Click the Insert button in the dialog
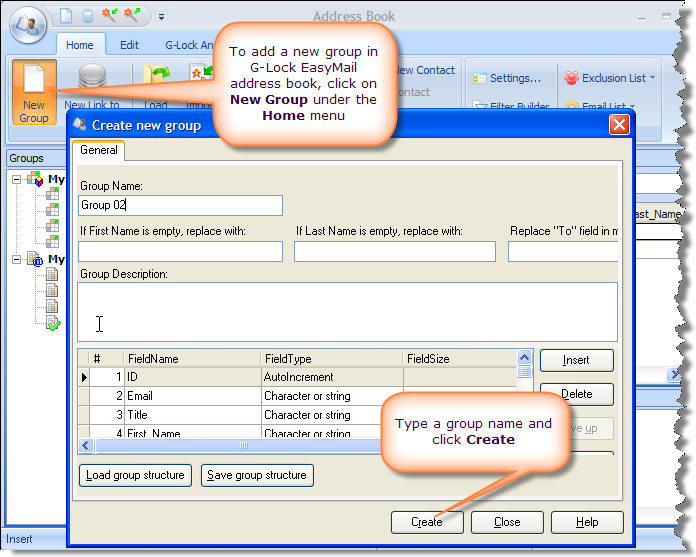Viewport: 696px width, 557px height. click(x=577, y=360)
